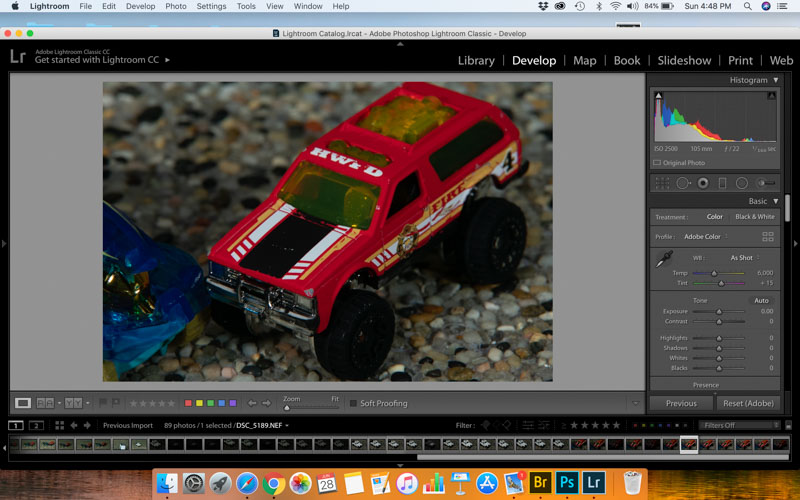Go forward arrow in filmstrip bar

87,425
